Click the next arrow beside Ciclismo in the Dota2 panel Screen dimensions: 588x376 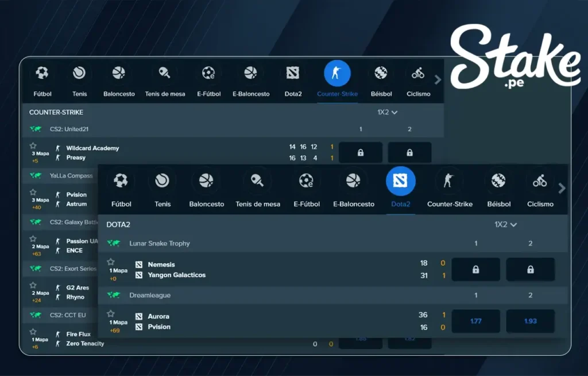click(x=562, y=189)
